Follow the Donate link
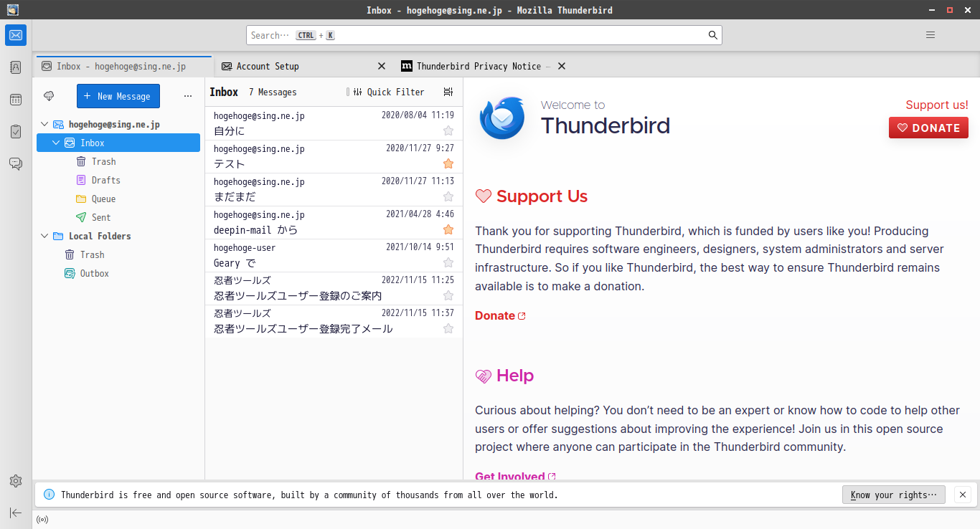This screenshot has width=980, height=529. 500,315
